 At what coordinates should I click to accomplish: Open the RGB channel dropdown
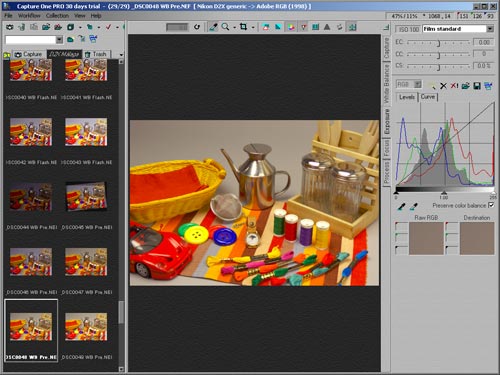pyautogui.click(x=418, y=84)
